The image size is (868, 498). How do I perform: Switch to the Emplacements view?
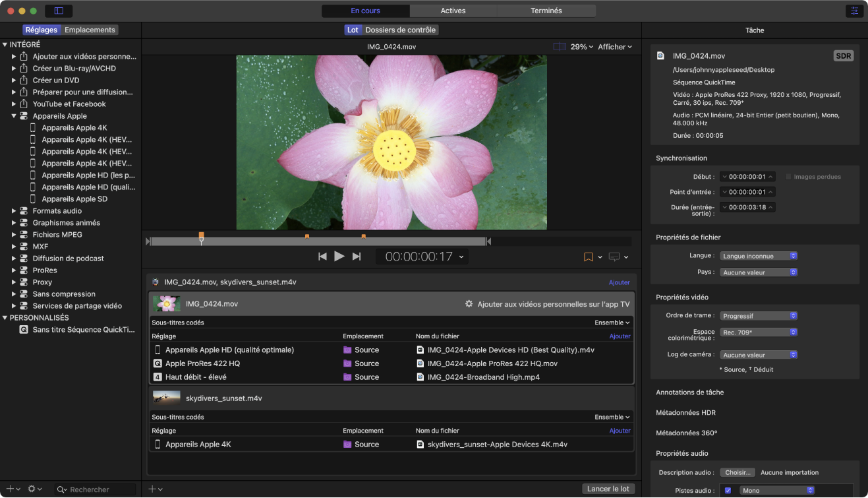click(x=90, y=30)
